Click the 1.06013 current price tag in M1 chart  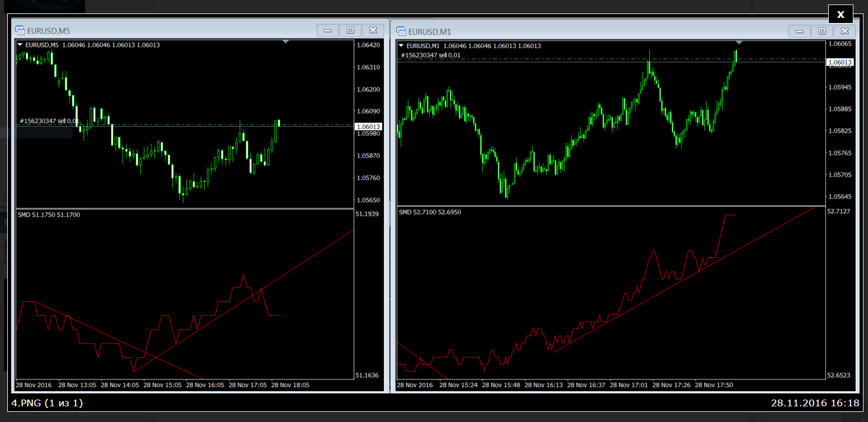pyautogui.click(x=840, y=62)
